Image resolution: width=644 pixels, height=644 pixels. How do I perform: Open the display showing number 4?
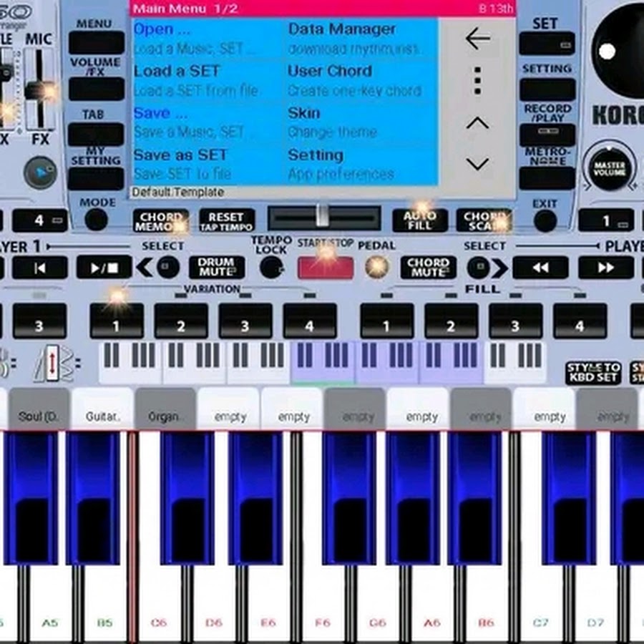[40, 220]
